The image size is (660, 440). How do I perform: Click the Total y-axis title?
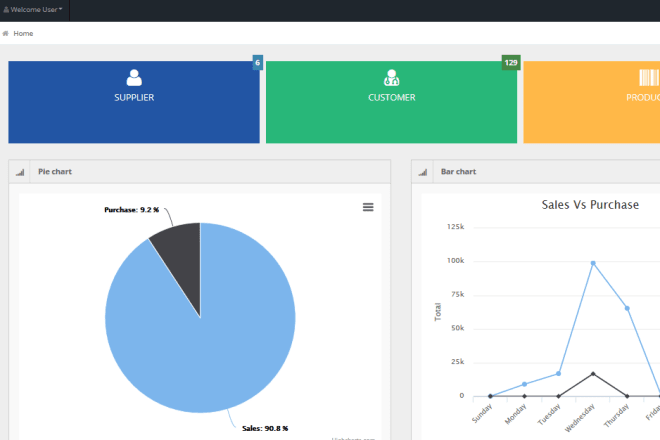(438, 312)
